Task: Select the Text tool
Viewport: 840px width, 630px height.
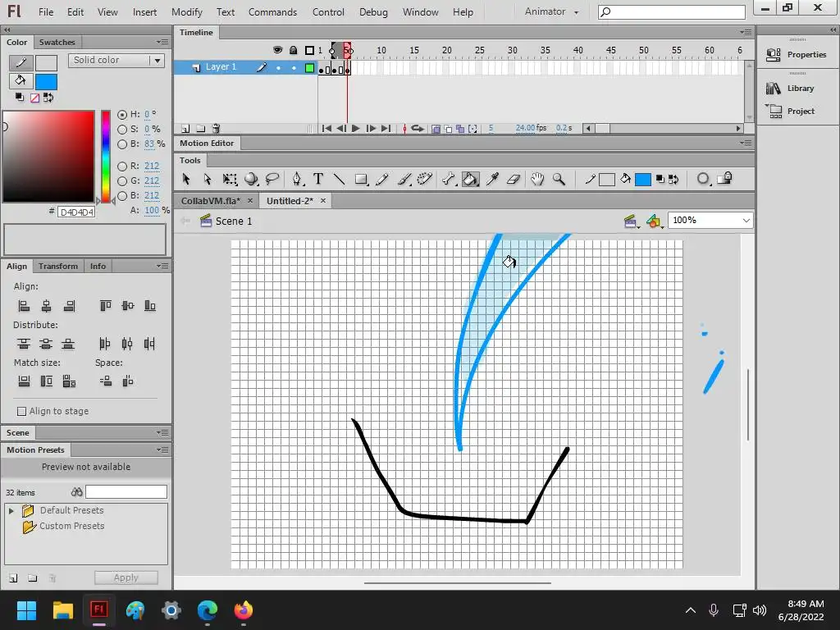Action: tap(318, 179)
